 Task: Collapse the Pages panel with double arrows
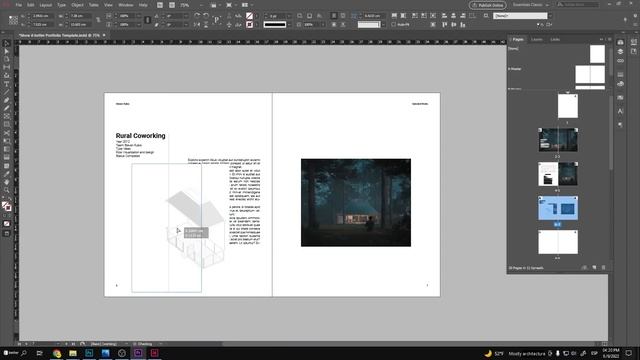(602, 39)
